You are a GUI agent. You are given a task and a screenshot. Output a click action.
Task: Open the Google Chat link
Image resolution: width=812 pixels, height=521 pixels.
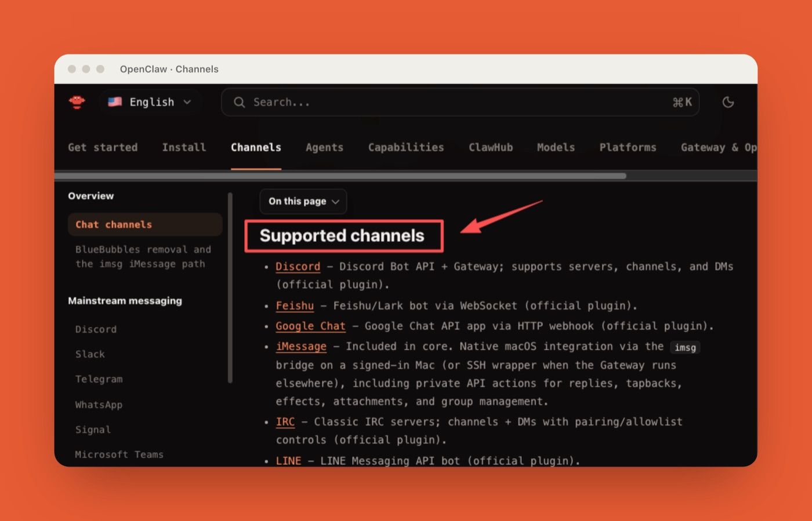pos(310,326)
